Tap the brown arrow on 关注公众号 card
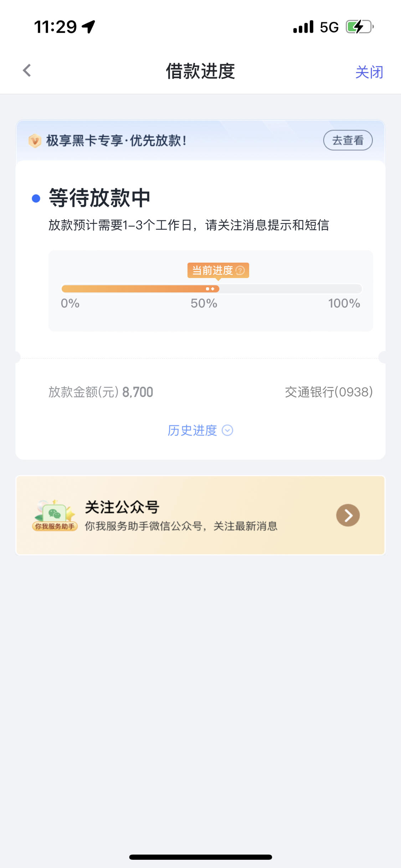The image size is (401, 868). click(348, 515)
